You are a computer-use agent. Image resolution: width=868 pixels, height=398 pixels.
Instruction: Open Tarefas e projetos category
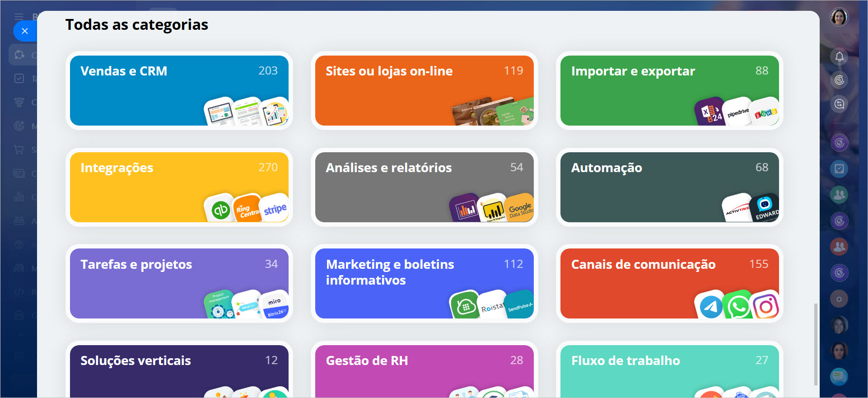click(x=179, y=283)
